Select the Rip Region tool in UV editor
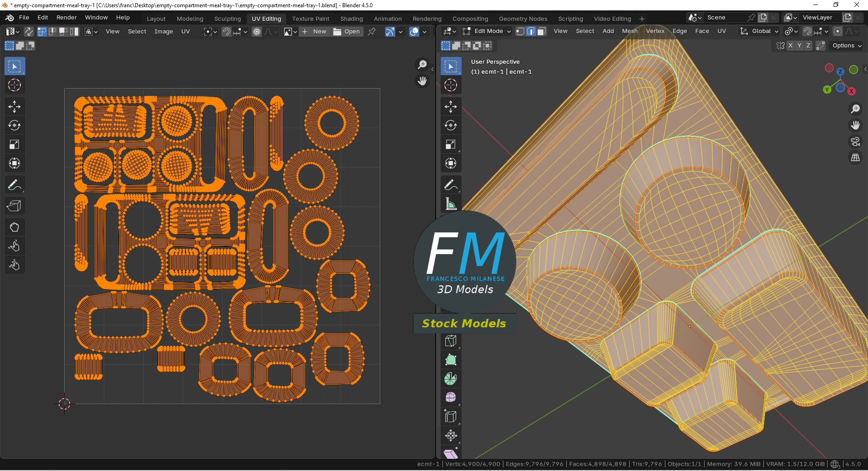Viewport: 868px width, 471px height. 14,206
